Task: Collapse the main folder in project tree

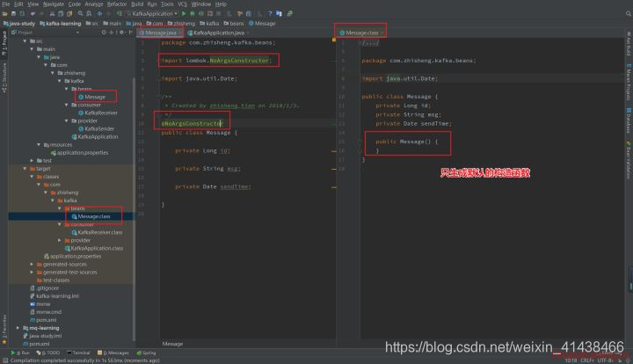Action: click(32, 49)
